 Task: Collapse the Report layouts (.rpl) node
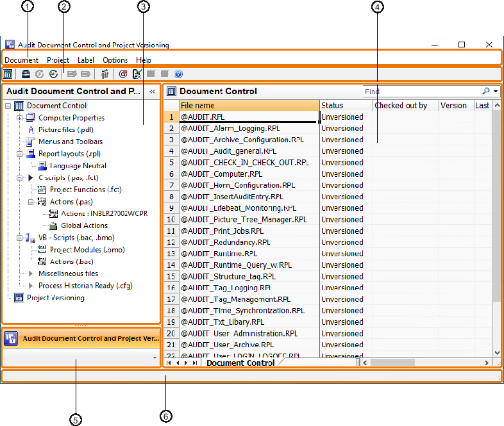[x=19, y=154]
